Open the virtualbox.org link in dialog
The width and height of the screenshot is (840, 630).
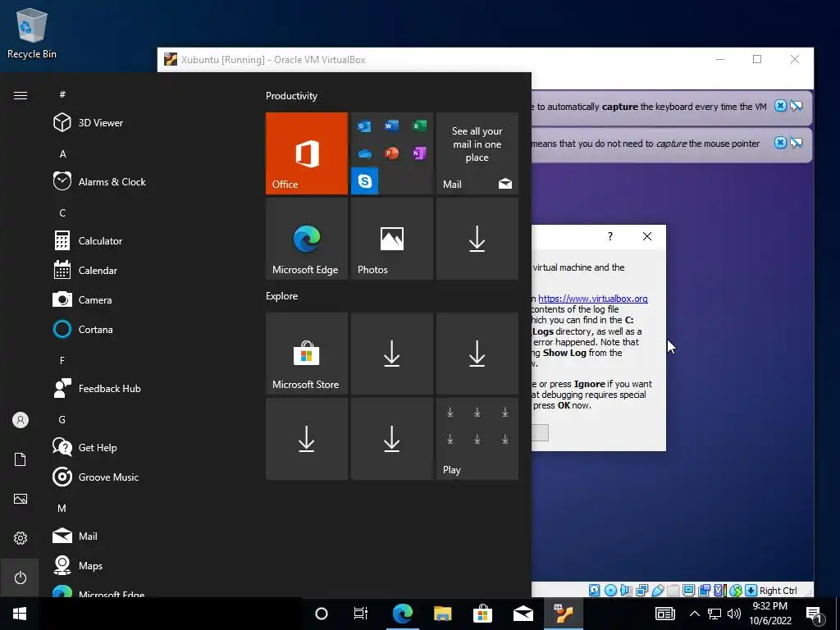tap(592, 299)
